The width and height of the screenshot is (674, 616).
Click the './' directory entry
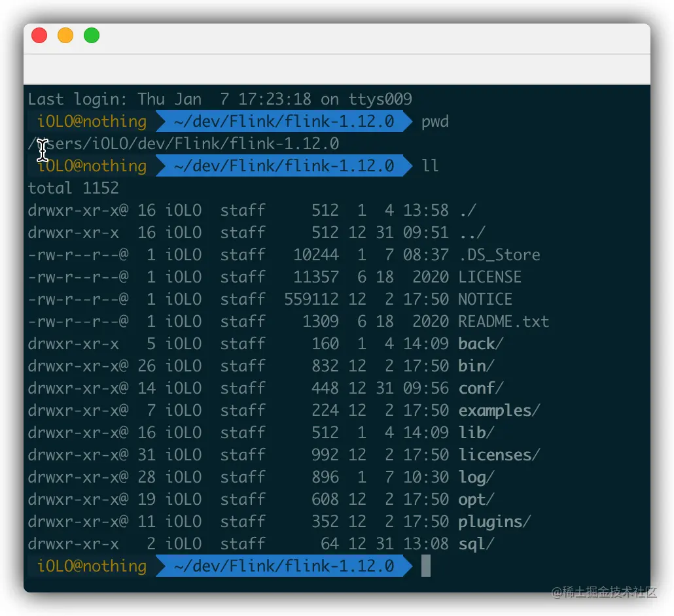tap(467, 211)
